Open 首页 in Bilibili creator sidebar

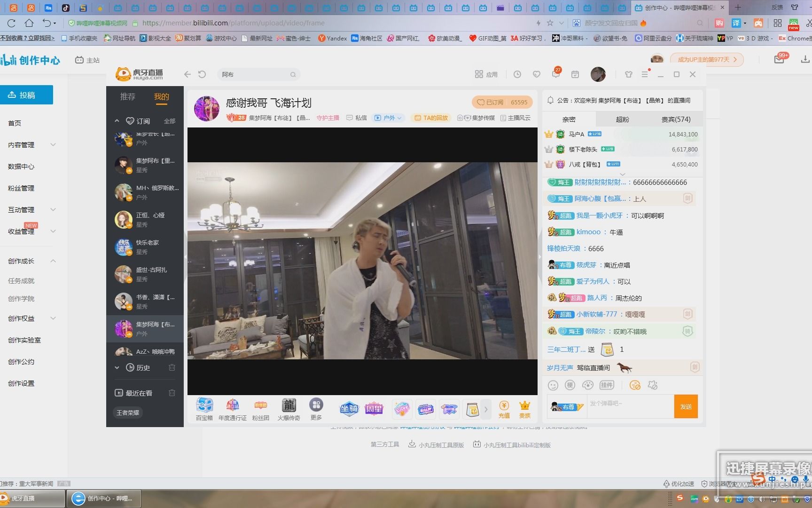click(15, 123)
